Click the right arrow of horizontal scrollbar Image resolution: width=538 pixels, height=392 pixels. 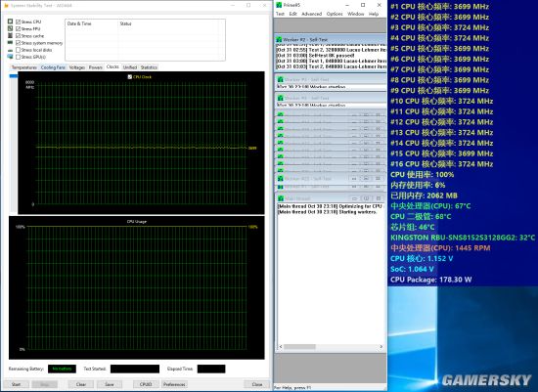(x=381, y=347)
